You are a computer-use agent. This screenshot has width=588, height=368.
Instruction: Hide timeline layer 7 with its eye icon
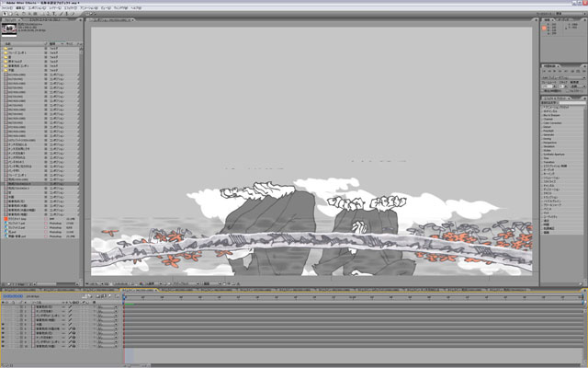[3, 333]
